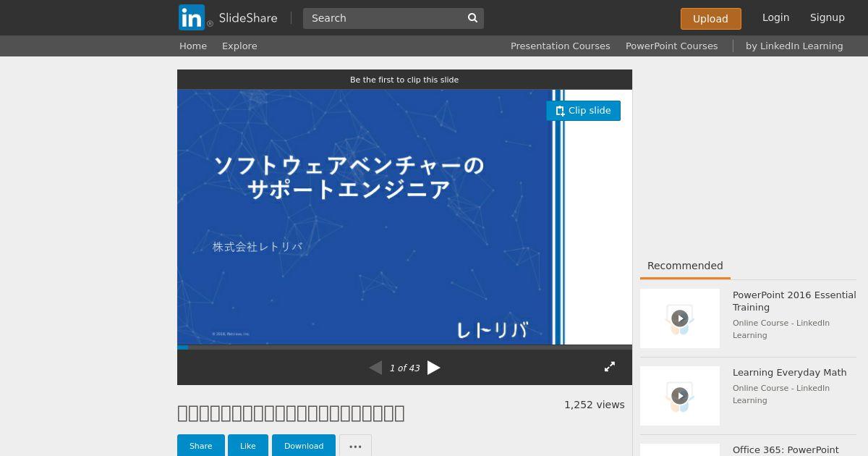Open the more options ellipsis button

[x=355, y=446]
